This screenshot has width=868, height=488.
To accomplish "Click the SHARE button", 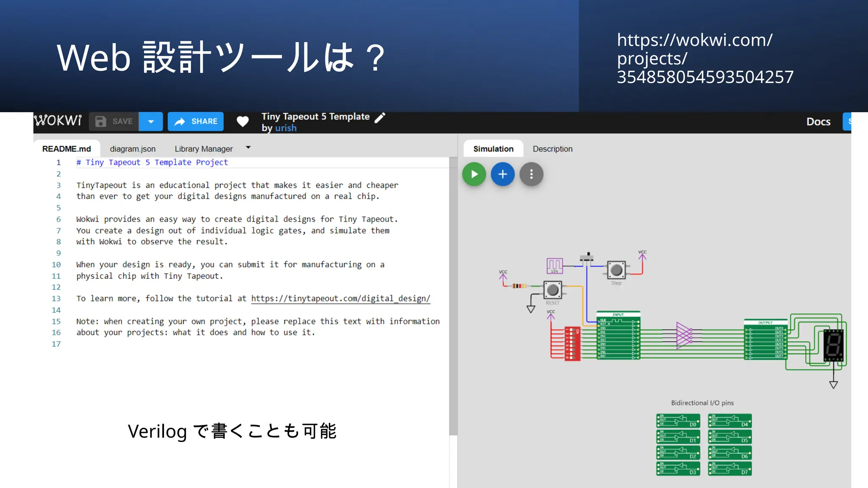I will 195,122.
